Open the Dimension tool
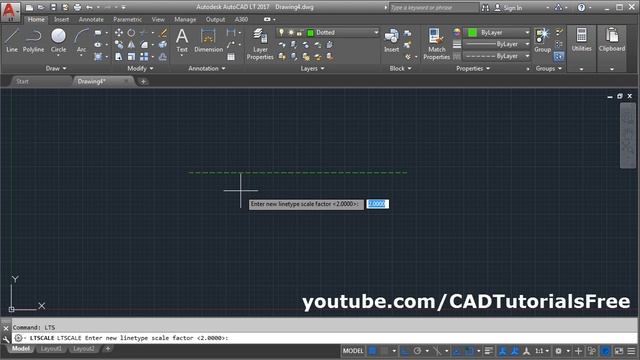Screen dimensions: 640x360 [x=208, y=41]
